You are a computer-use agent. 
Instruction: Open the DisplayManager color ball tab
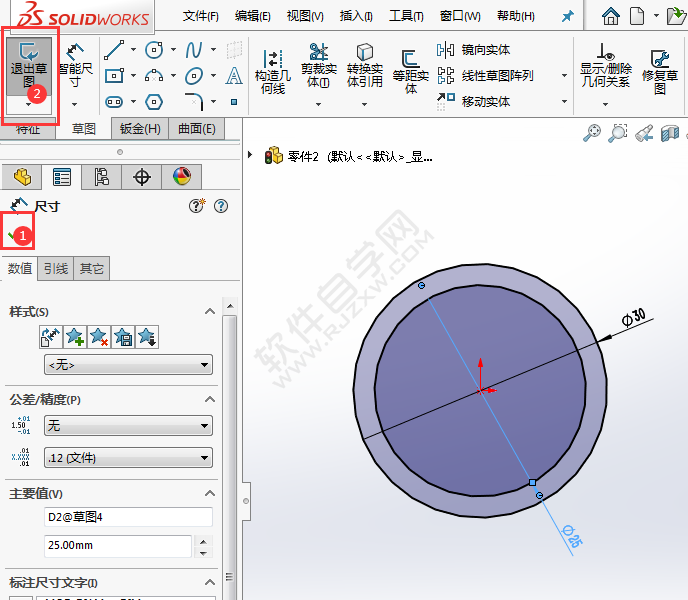pyautogui.click(x=182, y=177)
